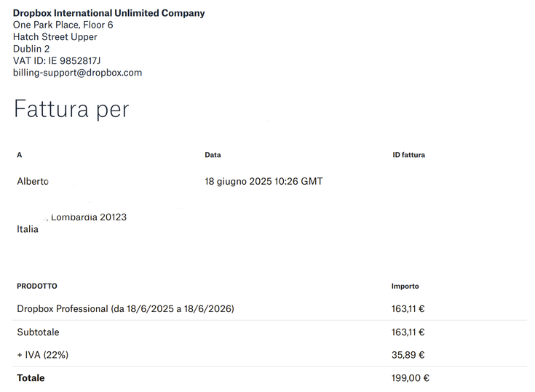Click the "Data" column label
The image size is (535, 392).
click(x=213, y=155)
